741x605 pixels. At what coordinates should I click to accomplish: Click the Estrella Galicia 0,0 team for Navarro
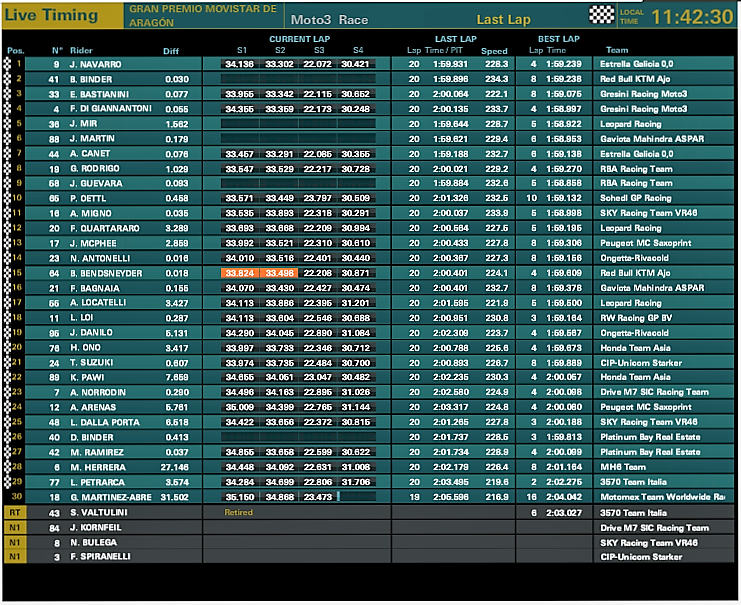637,64
